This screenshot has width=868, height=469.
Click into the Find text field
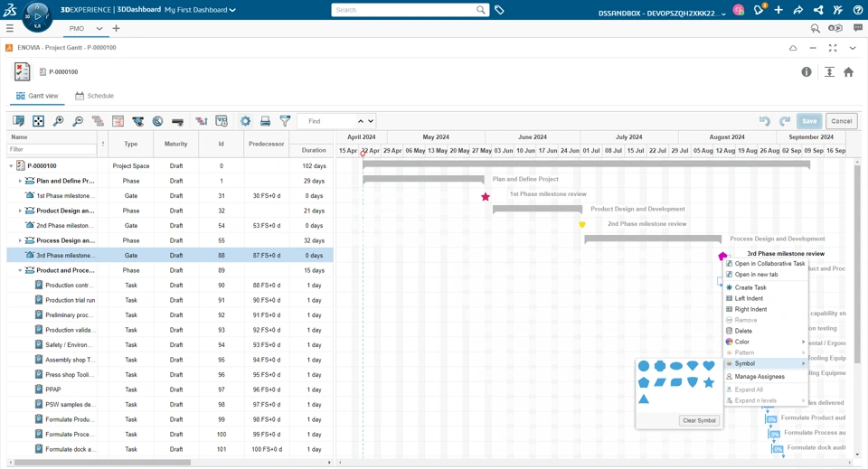tap(326, 121)
